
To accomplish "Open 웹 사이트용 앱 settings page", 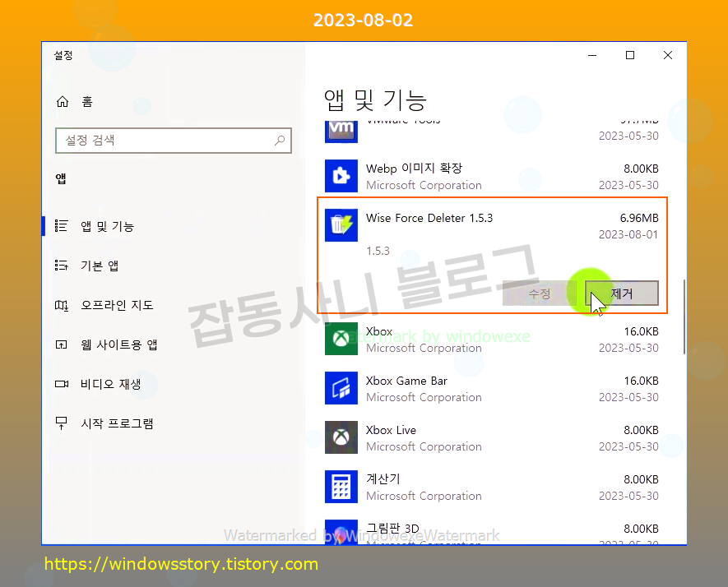I will [x=118, y=344].
